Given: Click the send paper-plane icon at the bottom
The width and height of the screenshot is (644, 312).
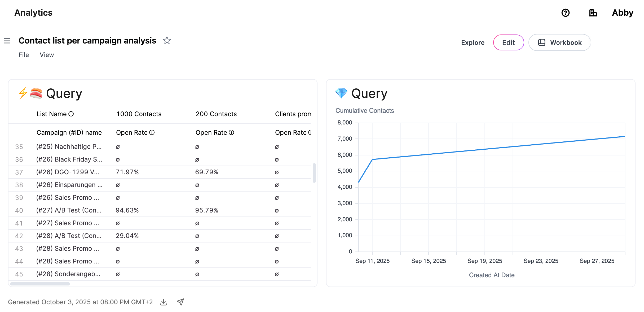Looking at the screenshot, I should point(180,302).
